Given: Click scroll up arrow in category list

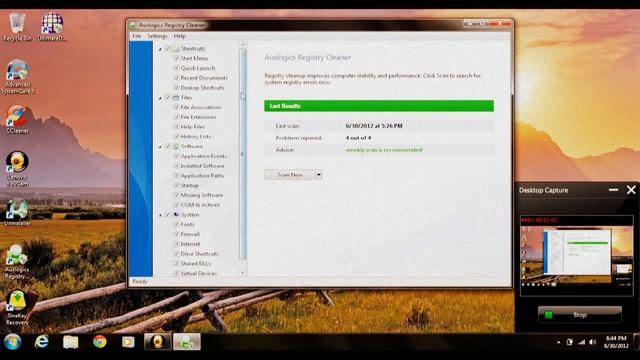Looking at the screenshot, I should pyautogui.click(x=243, y=44).
